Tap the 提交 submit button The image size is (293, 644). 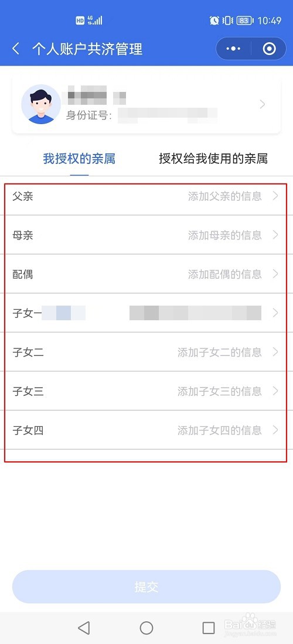pyautogui.click(x=146, y=587)
